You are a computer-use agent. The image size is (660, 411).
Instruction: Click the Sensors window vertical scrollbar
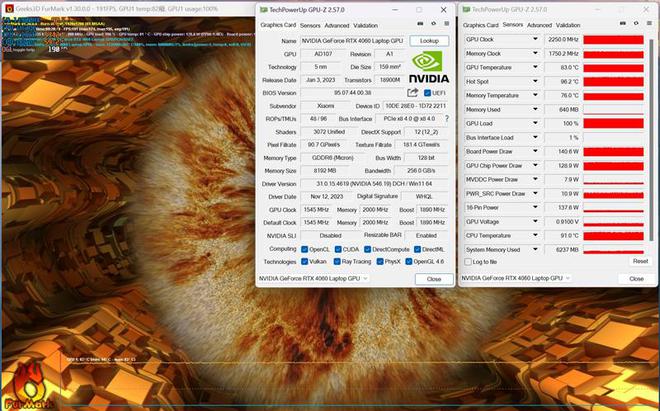pyautogui.click(x=652, y=139)
